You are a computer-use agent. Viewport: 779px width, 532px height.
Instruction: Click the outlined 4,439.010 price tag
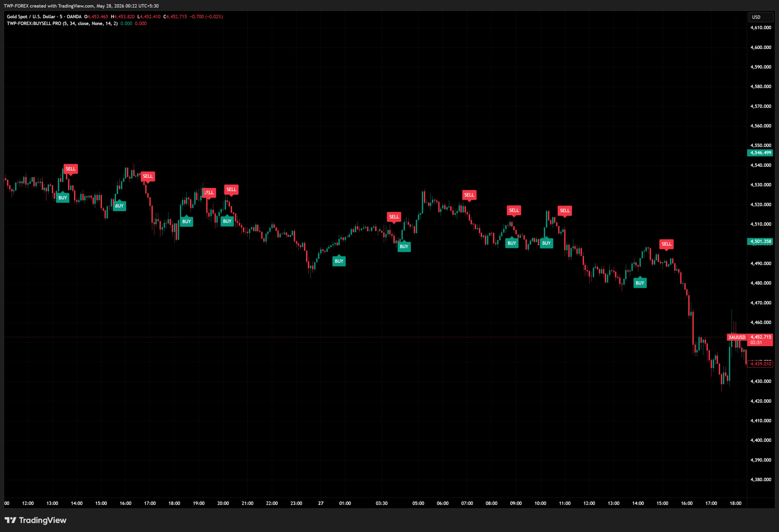tap(760, 364)
